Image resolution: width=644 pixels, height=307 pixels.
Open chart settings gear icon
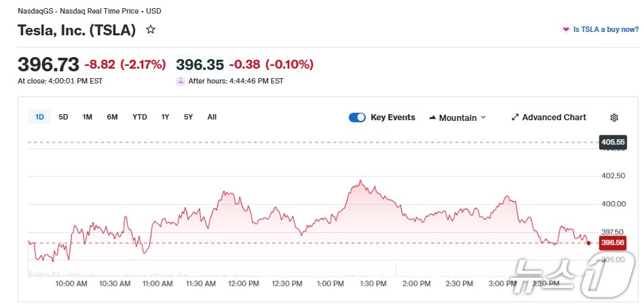coord(614,118)
